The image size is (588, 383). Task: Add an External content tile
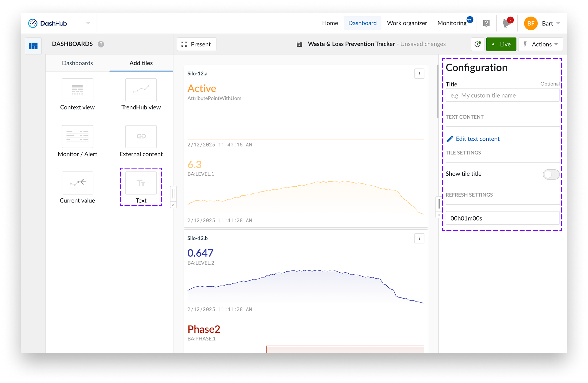[141, 136]
